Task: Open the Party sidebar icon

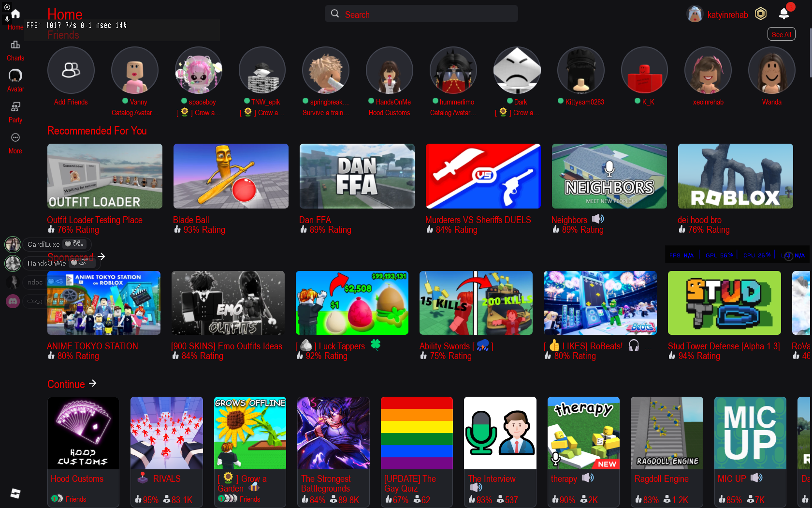Action: point(15,106)
